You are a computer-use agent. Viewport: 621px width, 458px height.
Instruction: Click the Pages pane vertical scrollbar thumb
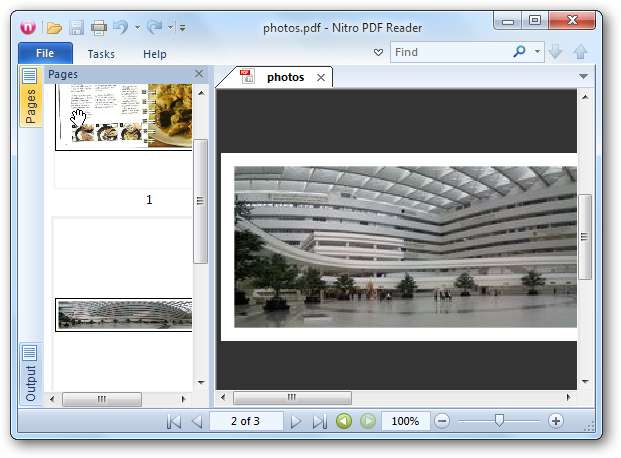pos(200,201)
